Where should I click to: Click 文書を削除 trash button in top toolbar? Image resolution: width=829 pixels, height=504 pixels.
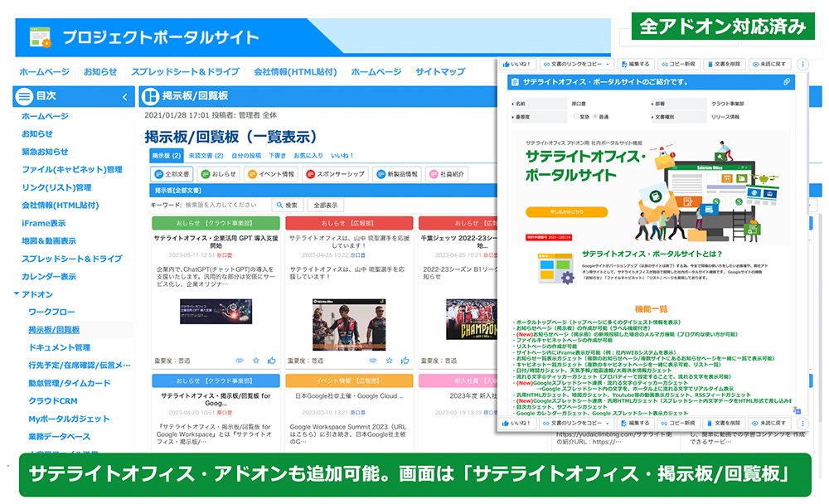(x=724, y=64)
